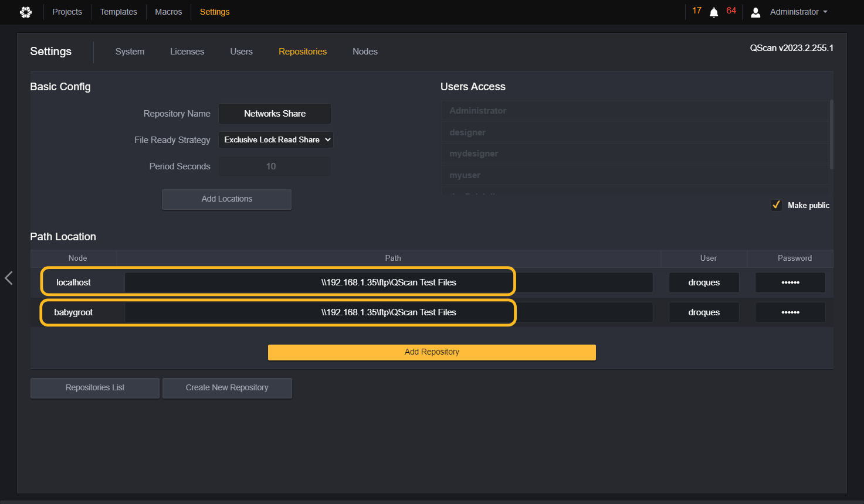The image size is (864, 504).
Task: Open the Repositories List
Action: click(x=95, y=388)
